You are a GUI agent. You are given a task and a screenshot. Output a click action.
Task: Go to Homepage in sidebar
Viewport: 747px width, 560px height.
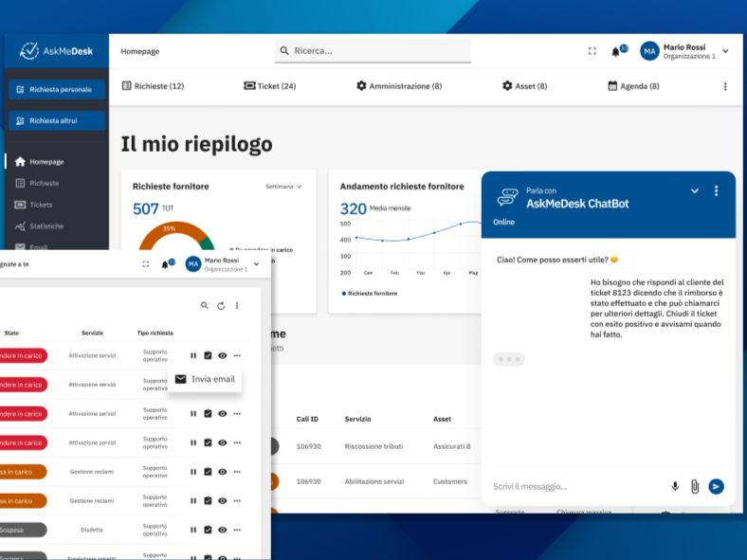point(40,162)
